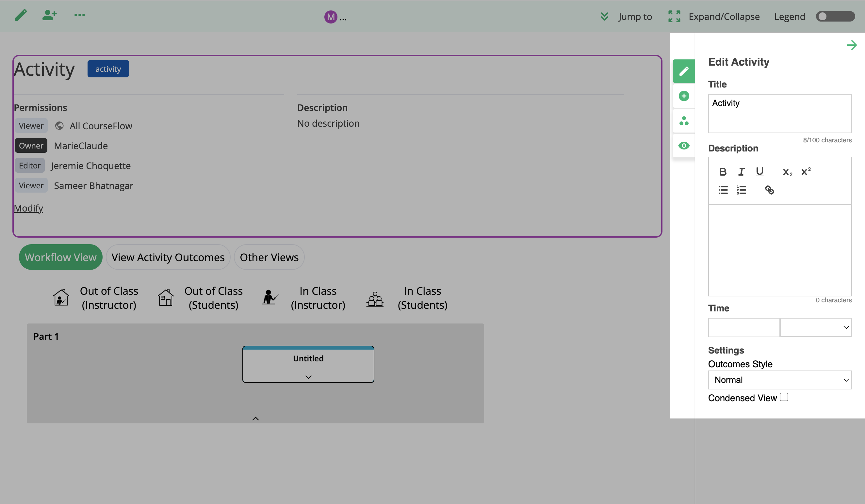
Task: Click the pencil edit icon in top bar
Action: [21, 15]
